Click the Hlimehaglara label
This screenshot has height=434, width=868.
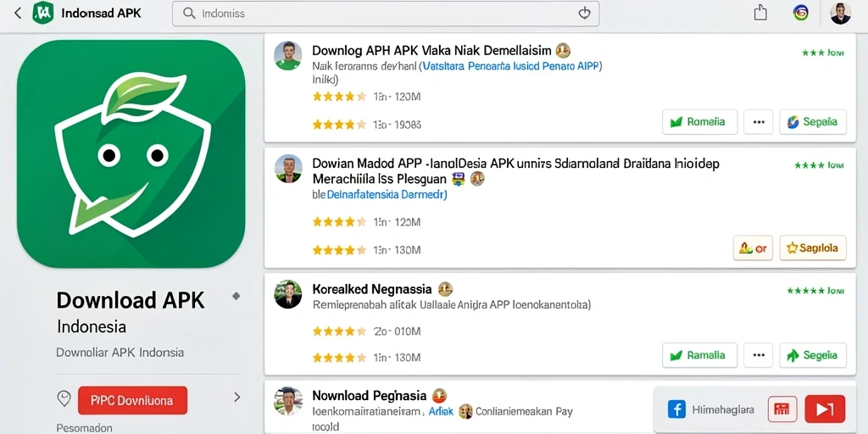coord(723,410)
